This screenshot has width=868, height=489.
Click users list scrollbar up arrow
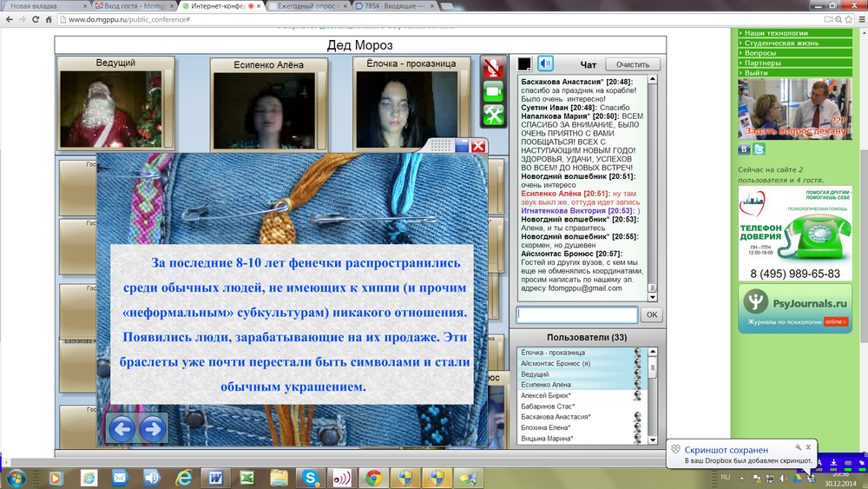[x=653, y=352]
